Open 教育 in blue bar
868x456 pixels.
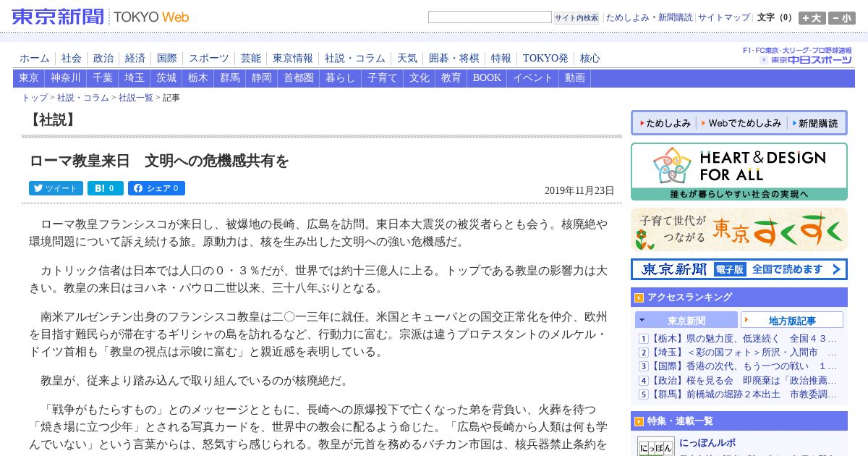tap(451, 78)
